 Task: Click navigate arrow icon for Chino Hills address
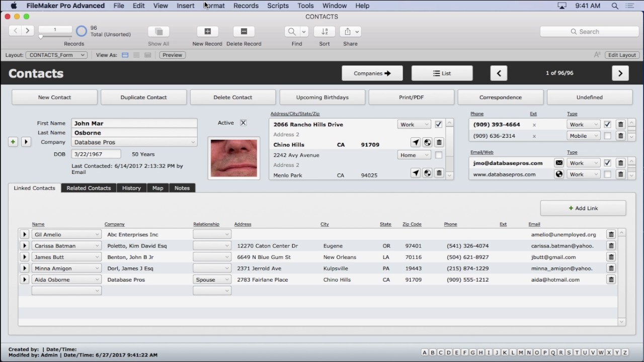coord(416,143)
